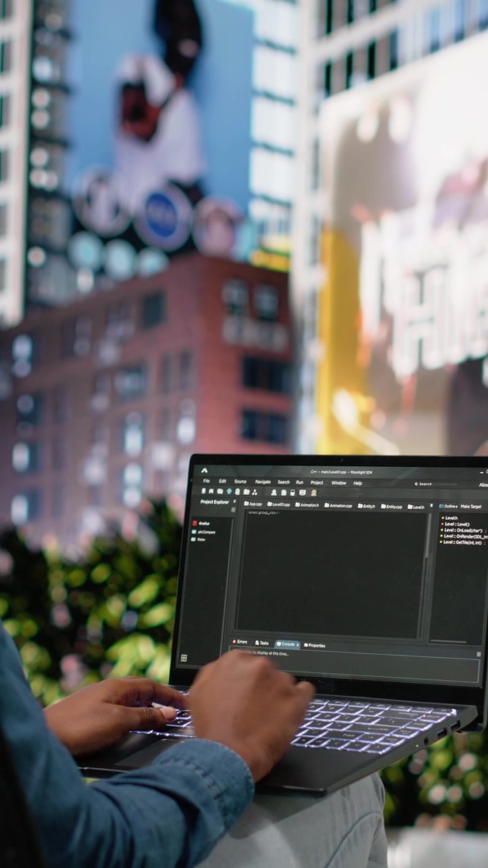Switch to the Entity.cpp editor tab

(x=390, y=506)
